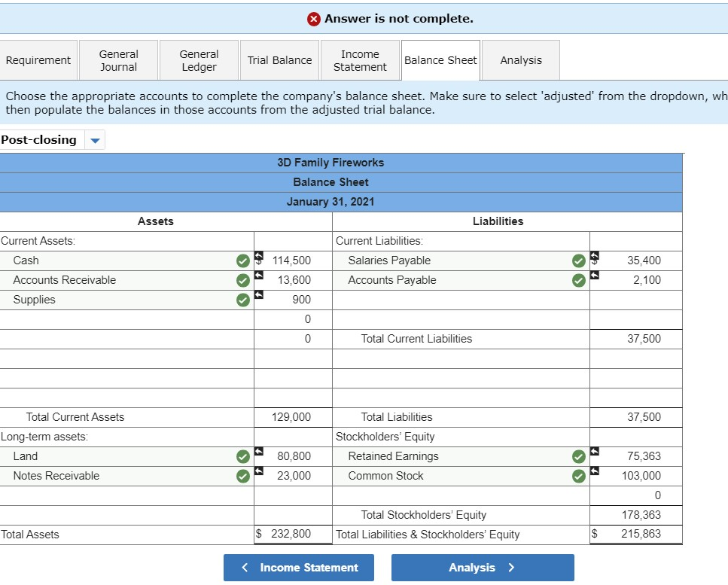Click the undo arrow icon beside 2,100
The width and height of the screenshot is (728, 585).
[x=595, y=276]
